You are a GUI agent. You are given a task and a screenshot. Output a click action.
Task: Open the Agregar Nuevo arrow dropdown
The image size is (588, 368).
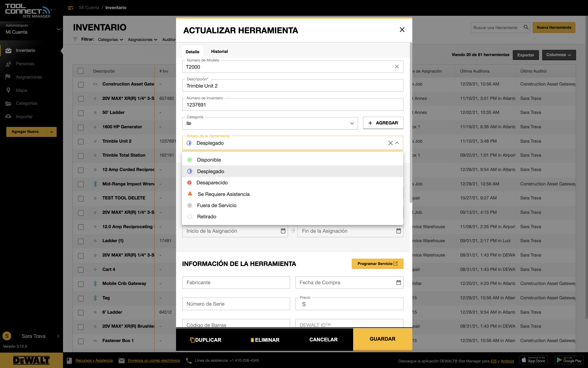(x=51, y=132)
